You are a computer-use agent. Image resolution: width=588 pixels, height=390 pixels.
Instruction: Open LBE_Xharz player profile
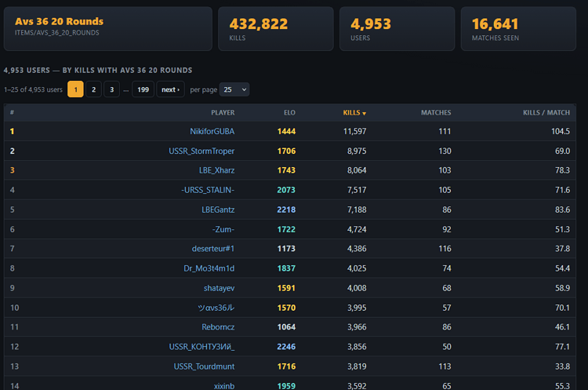coord(216,170)
